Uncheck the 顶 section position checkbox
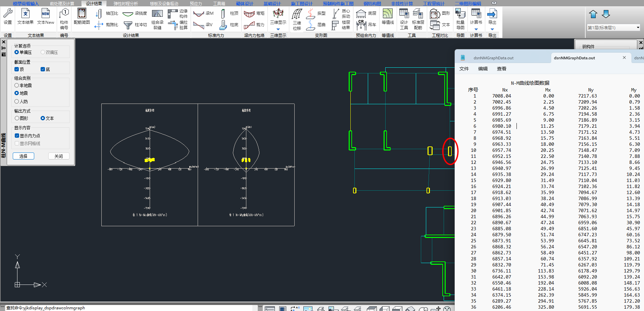This screenshot has height=311, width=644. coord(17,69)
